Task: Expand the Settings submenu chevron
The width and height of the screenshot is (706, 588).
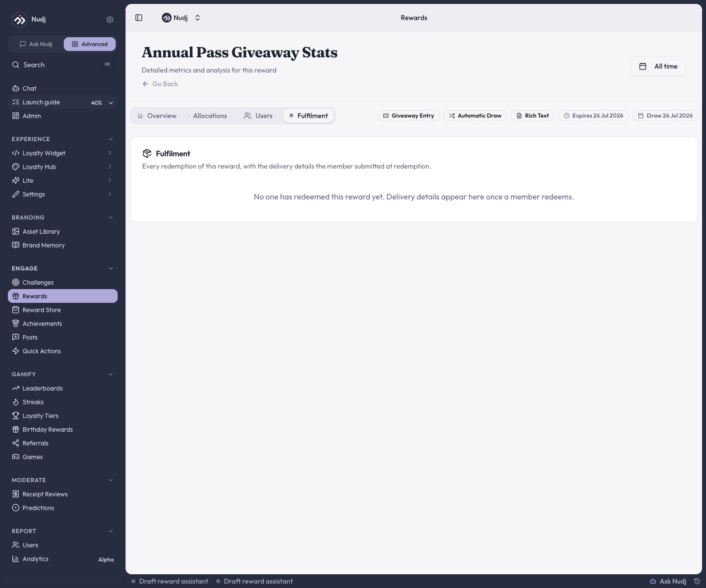Action: point(110,194)
